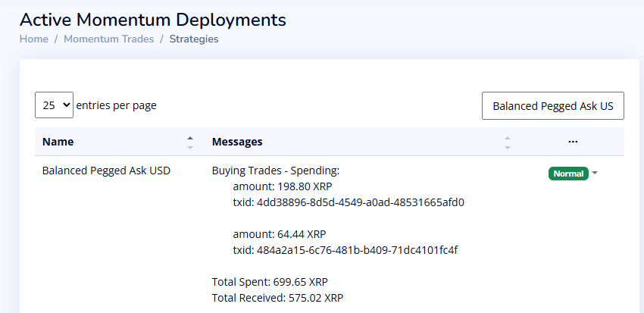Go to Momentum Trades breadcrumb

[108, 39]
